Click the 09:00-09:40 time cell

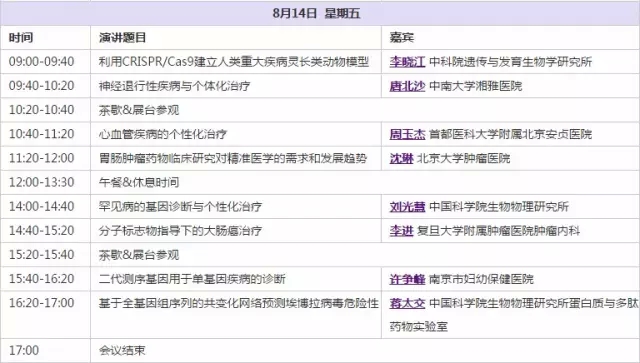coord(42,62)
